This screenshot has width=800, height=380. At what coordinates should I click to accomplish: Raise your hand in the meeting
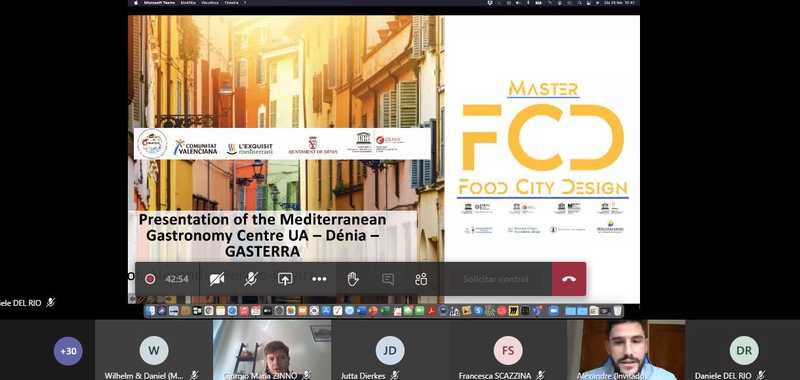tap(353, 279)
